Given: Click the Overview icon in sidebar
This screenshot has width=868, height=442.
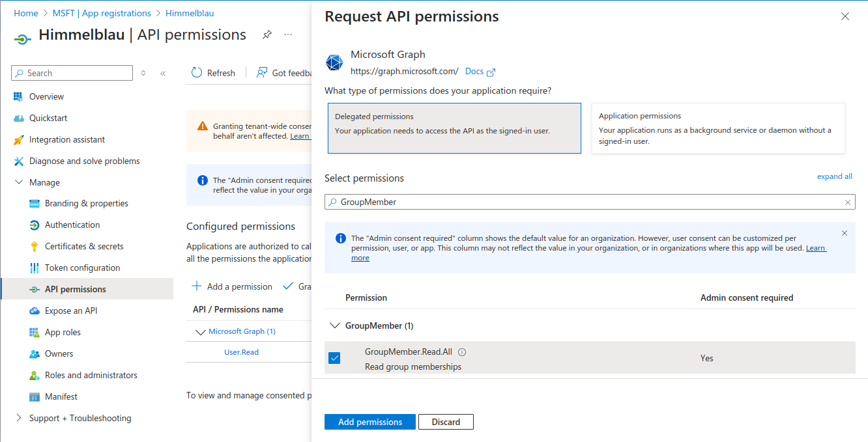Looking at the screenshot, I should (x=18, y=96).
